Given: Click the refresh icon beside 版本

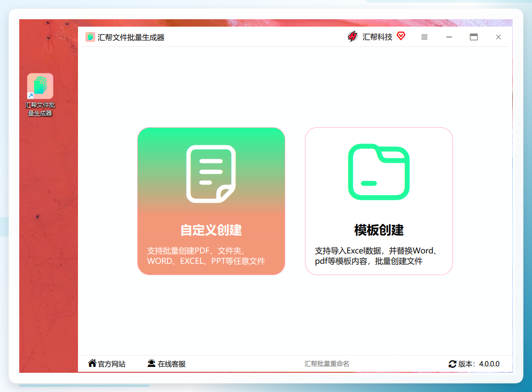Looking at the screenshot, I should coord(452,364).
